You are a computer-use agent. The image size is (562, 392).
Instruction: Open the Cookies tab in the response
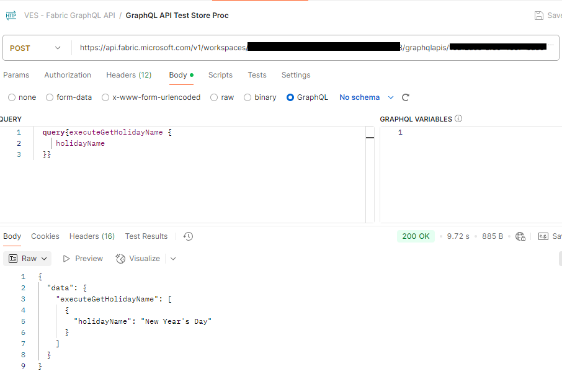tap(45, 236)
